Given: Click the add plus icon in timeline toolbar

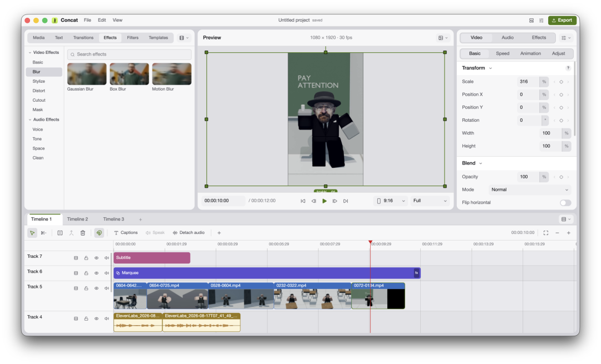Looking at the screenshot, I should coord(219,233).
